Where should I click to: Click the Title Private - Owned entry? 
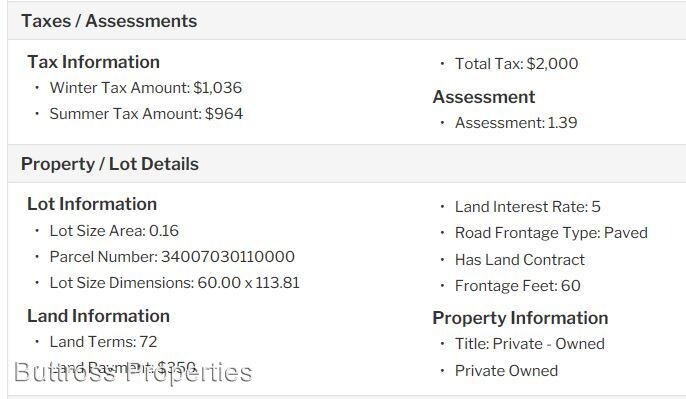coord(530,344)
